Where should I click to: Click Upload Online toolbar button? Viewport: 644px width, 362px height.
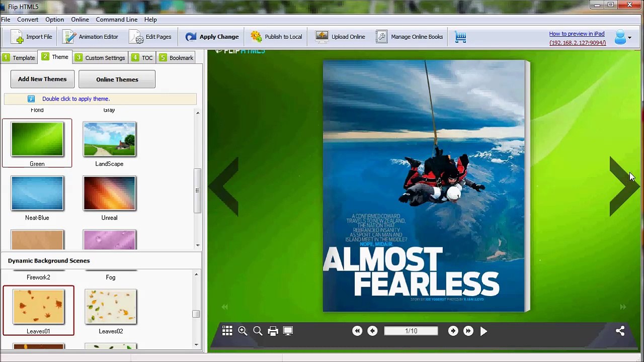tap(341, 37)
